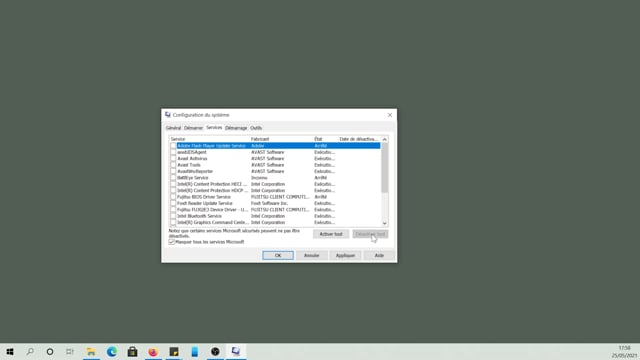This screenshot has height=360, width=640.
Task: Sort by Date de désactivation column header
Action: (x=359, y=139)
